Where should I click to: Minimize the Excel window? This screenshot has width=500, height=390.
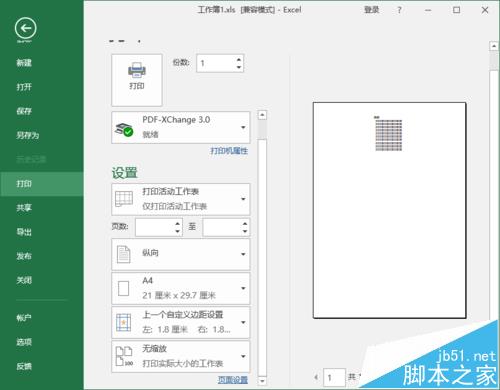(x=428, y=10)
